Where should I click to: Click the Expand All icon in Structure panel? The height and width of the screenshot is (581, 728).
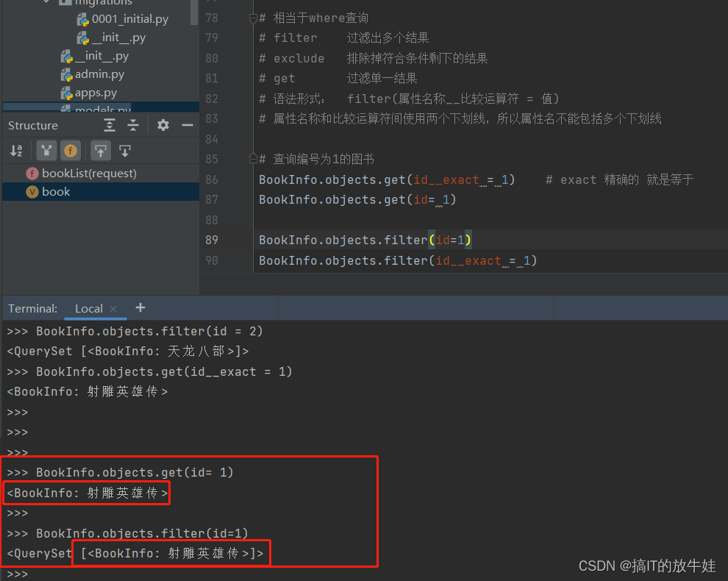110,125
